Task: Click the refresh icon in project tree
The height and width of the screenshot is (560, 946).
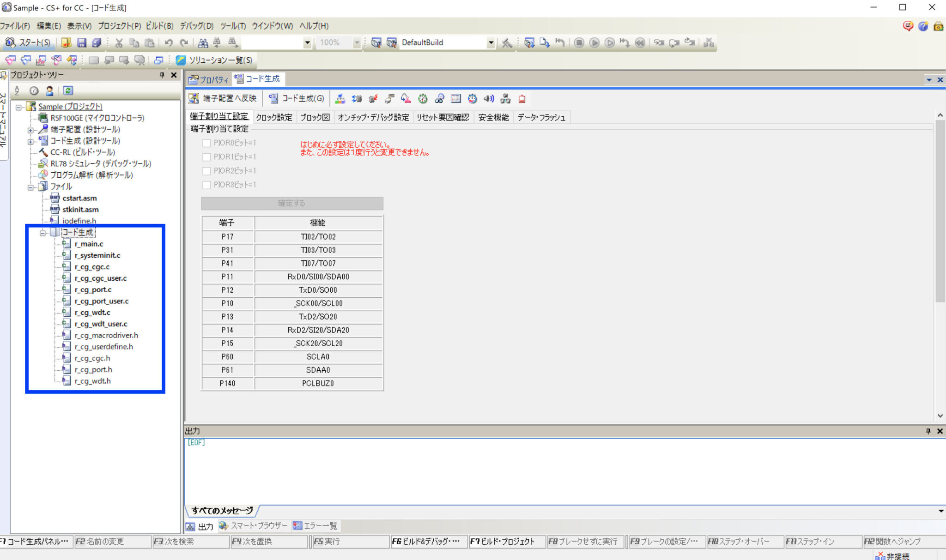Action: click(x=68, y=90)
